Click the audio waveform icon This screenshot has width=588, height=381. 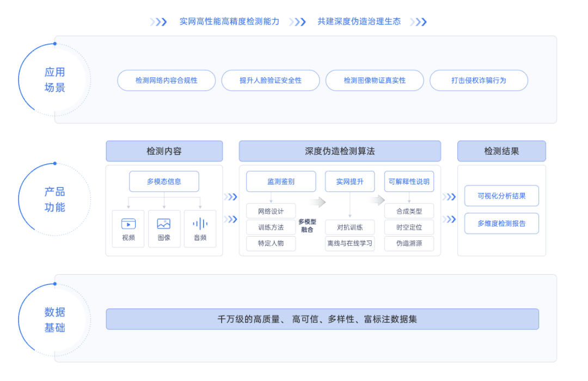point(200,223)
